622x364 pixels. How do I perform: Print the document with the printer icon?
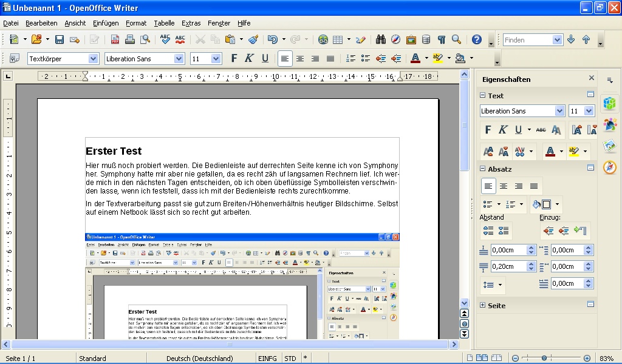[130, 39]
